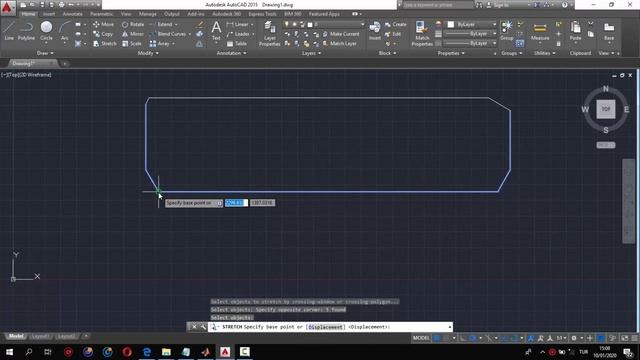Open the ByLayer color dropdown
This screenshot has height=360, width=640.
click(494, 24)
